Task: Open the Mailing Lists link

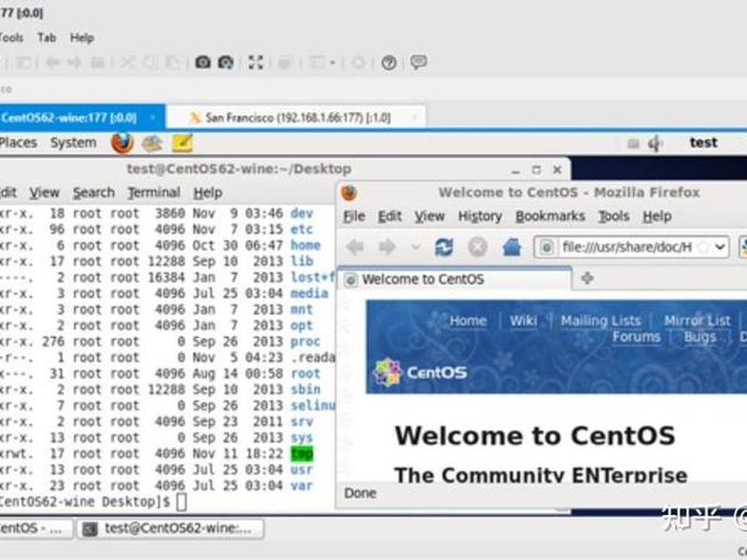Action: click(600, 321)
